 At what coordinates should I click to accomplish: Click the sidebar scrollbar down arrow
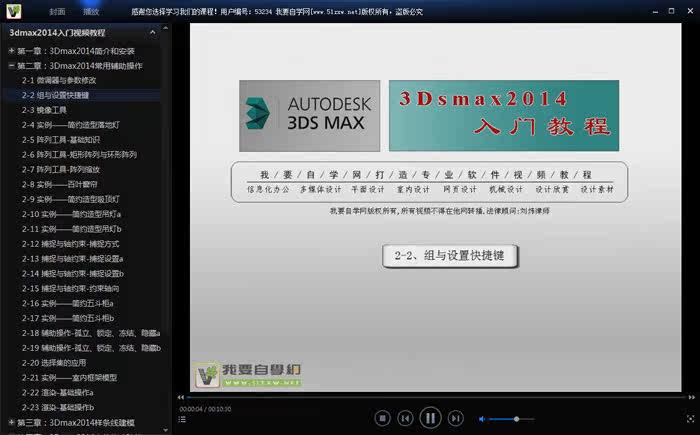pyautogui.click(x=166, y=431)
